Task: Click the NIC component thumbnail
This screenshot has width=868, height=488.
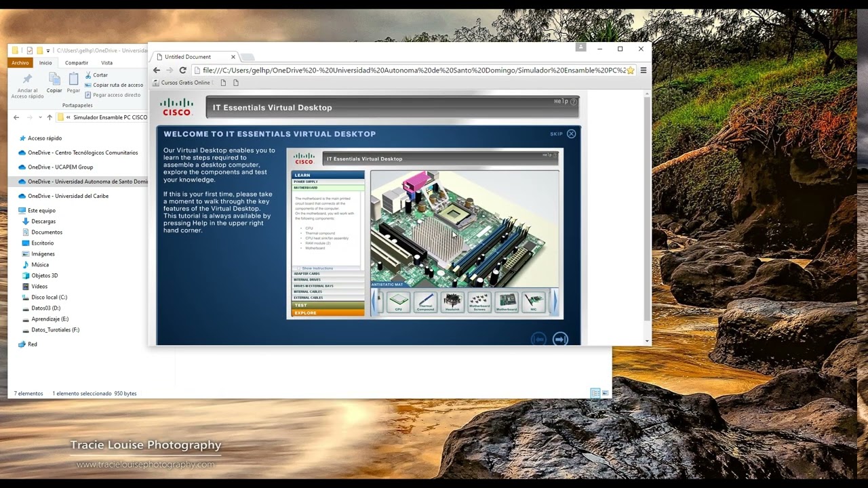Action: click(534, 302)
